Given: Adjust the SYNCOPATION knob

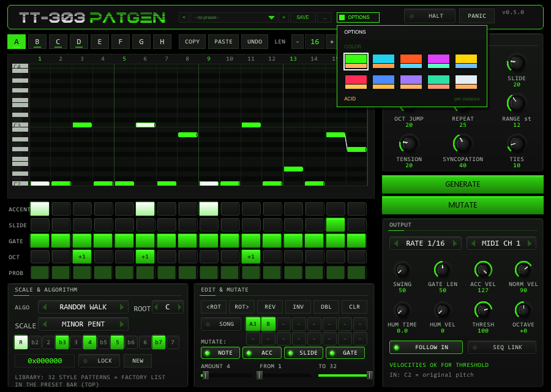Looking at the screenshot, I should click(462, 144).
